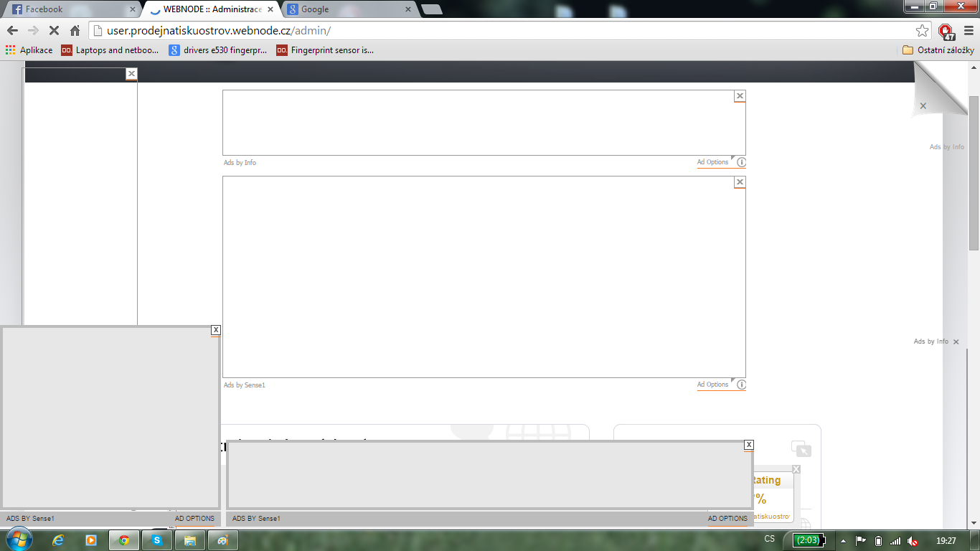Close the bottom wide floating Sense1 ad
This screenshot has width=980, height=551.
pos(749,445)
